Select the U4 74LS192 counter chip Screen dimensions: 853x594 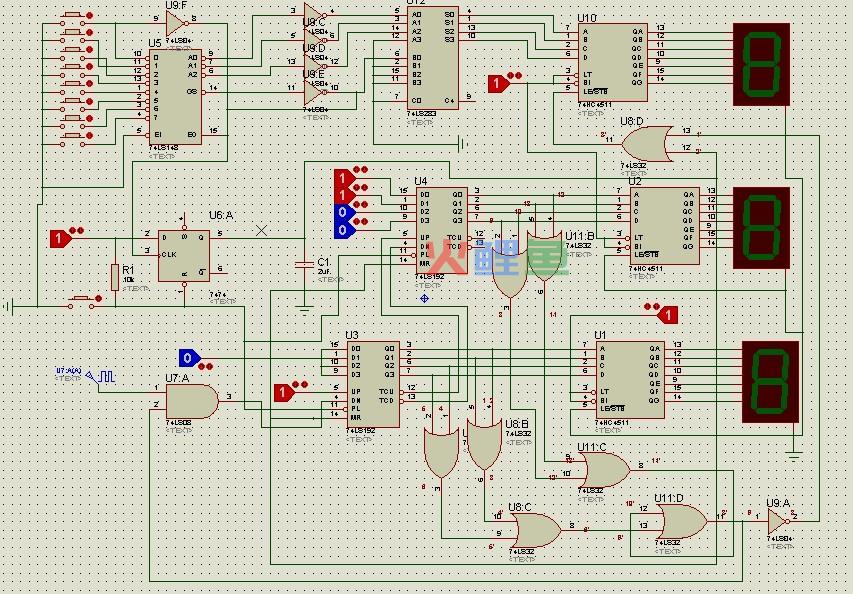(x=442, y=231)
